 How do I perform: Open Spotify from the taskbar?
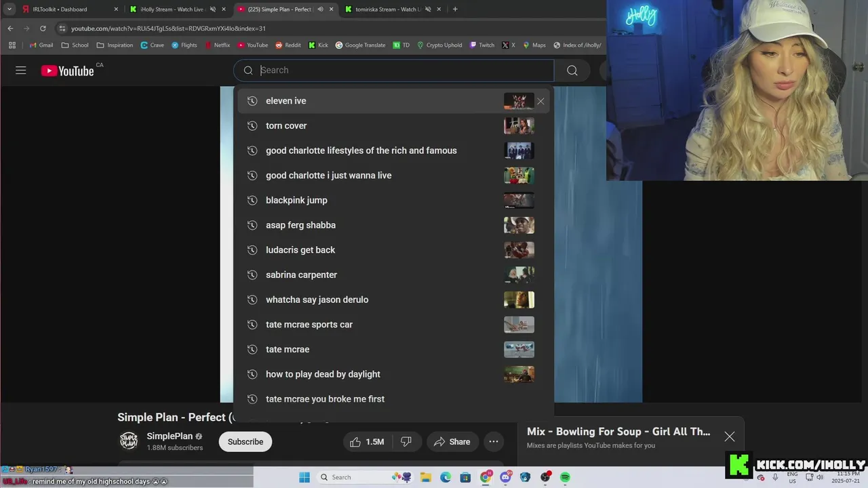(565, 477)
